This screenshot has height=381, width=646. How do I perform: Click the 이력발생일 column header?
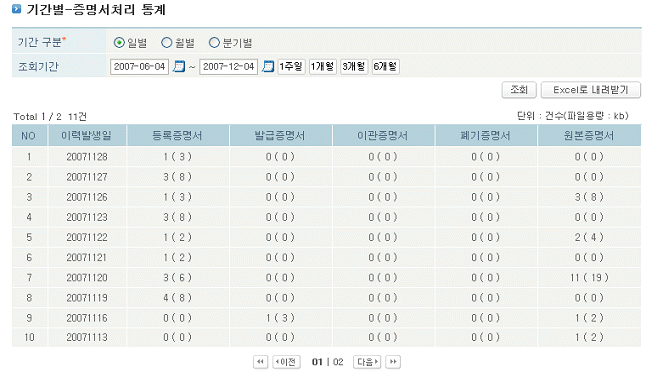(87, 136)
